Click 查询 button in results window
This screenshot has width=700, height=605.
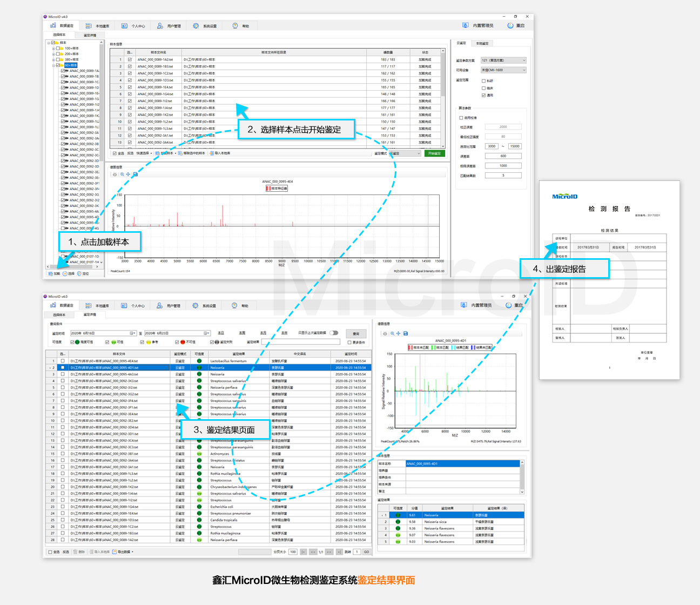(x=356, y=333)
